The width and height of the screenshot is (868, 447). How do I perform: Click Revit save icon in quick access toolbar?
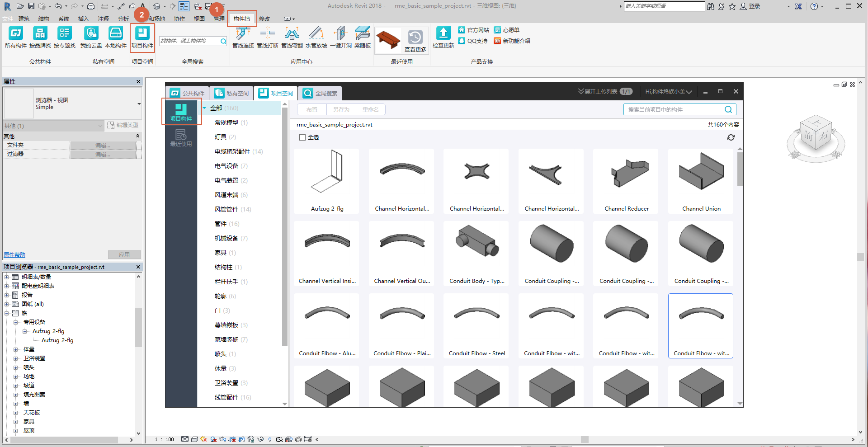tap(31, 6)
